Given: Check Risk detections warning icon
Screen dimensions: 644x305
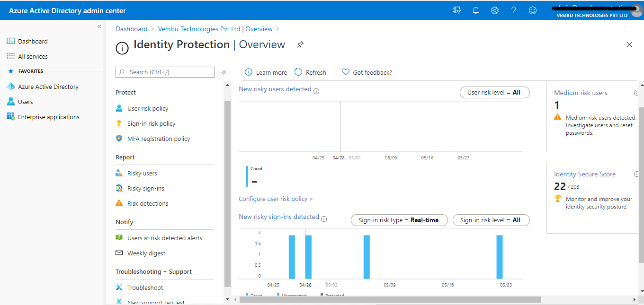Looking at the screenshot, I should (x=119, y=203).
